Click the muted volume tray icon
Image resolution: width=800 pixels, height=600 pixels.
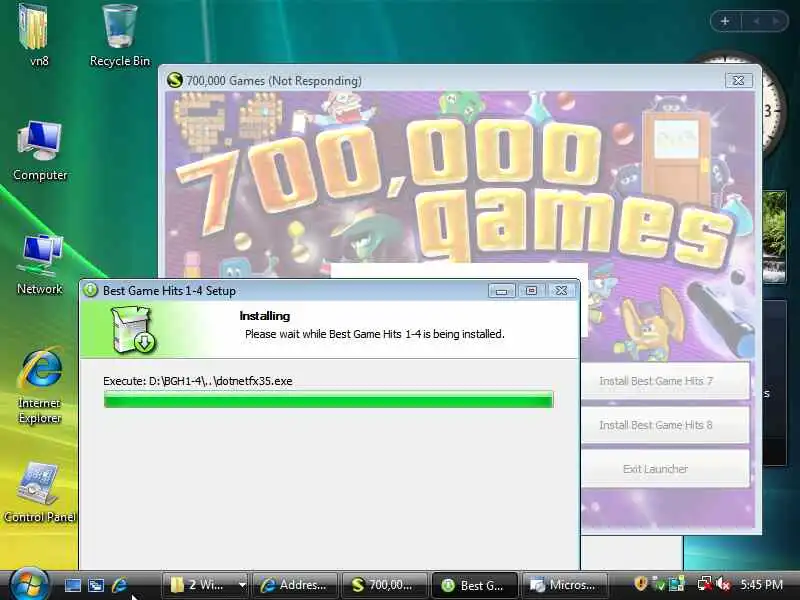[723, 584]
